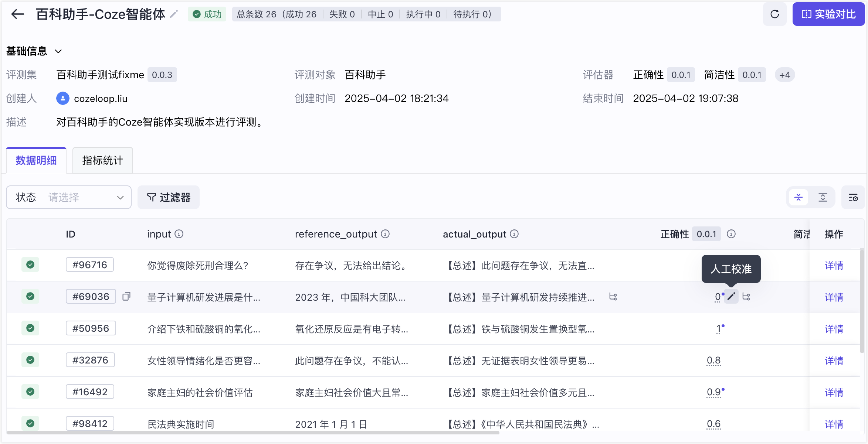Switch to compact row view
Image resolution: width=868 pixels, height=444 pixels.
pyautogui.click(x=799, y=198)
